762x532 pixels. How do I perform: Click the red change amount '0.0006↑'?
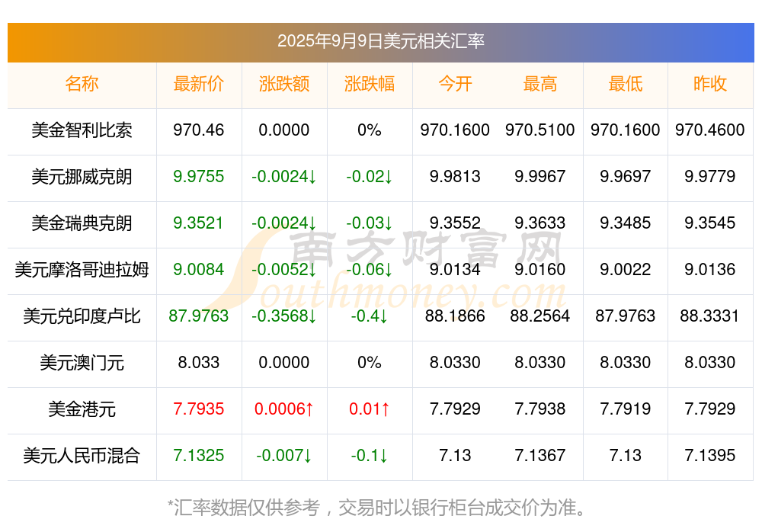tap(283, 409)
